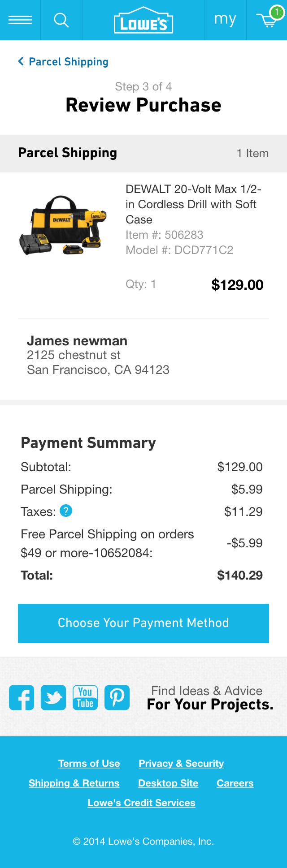Open Lowe's Credit Services
287x868 pixels.
[x=141, y=803]
